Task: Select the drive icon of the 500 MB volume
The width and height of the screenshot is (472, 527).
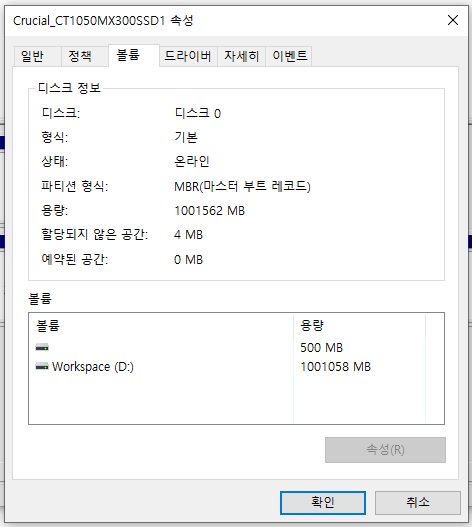Action: click(x=42, y=348)
